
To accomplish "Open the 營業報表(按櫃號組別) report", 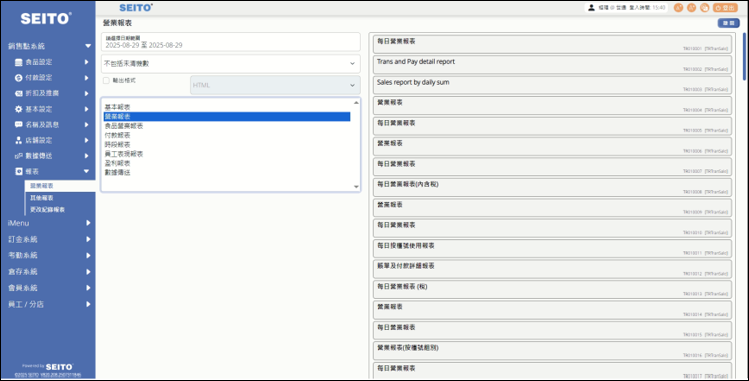I will (x=552, y=351).
